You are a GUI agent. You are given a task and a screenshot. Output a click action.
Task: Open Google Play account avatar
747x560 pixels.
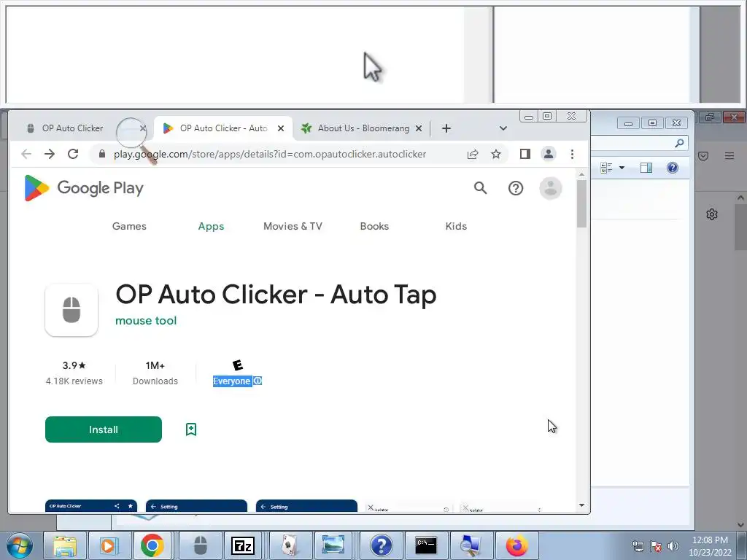click(x=551, y=188)
